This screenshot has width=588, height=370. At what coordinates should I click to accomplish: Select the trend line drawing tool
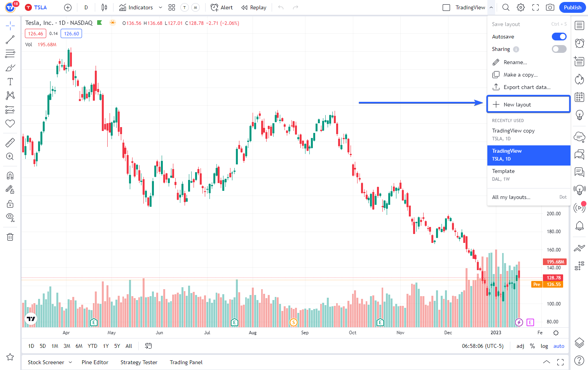pyautogui.click(x=10, y=40)
